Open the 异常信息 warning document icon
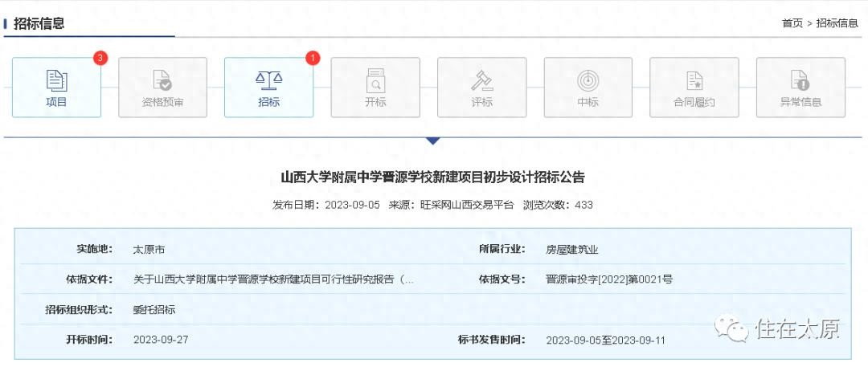Viewport: 868px width, 367px height. tap(800, 80)
